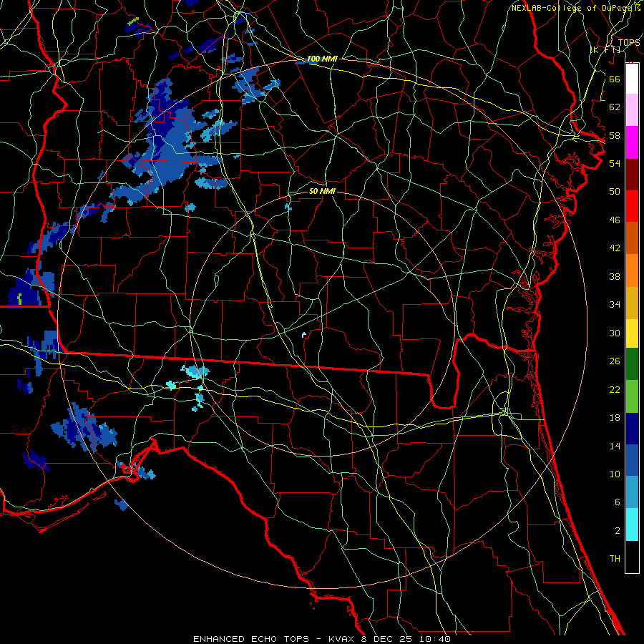The height and width of the screenshot is (644, 644).
Task: Pick the cyan legend color band
Action: (632, 525)
